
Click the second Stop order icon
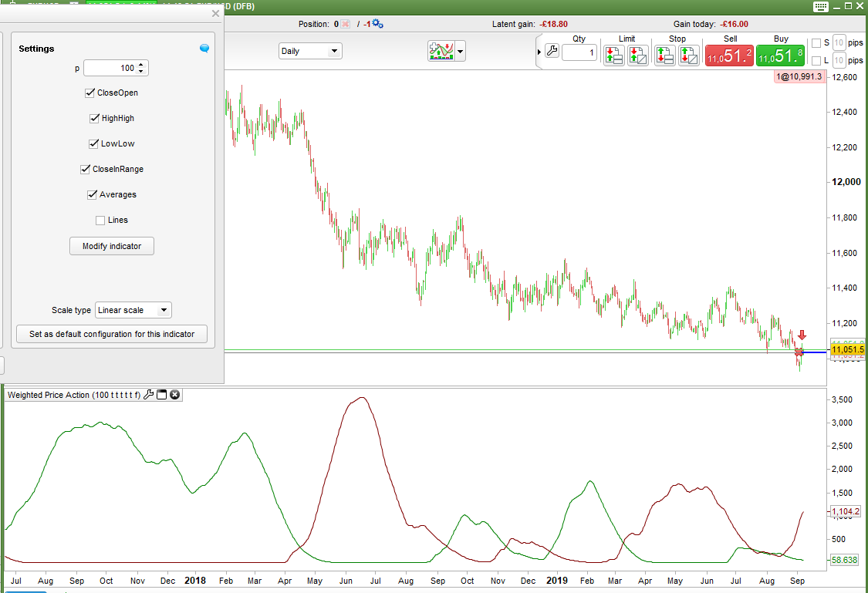click(689, 56)
